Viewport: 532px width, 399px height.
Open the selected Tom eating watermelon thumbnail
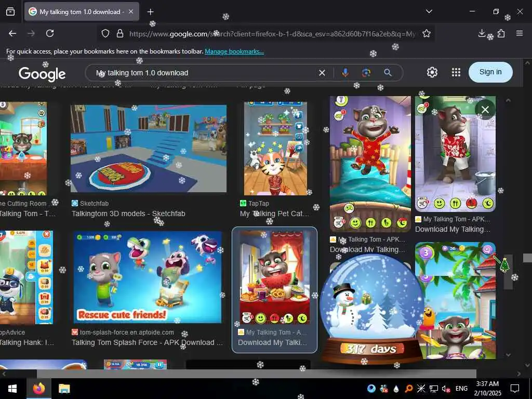[274, 277]
